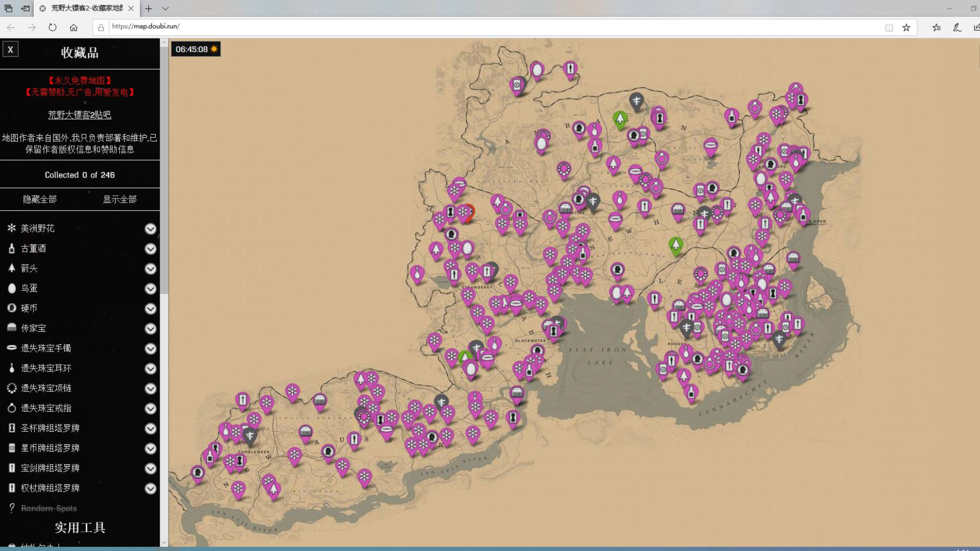Viewport: 980px width, 551px height.
Task: Toggle the 古董酒 category
Action: tap(33, 248)
